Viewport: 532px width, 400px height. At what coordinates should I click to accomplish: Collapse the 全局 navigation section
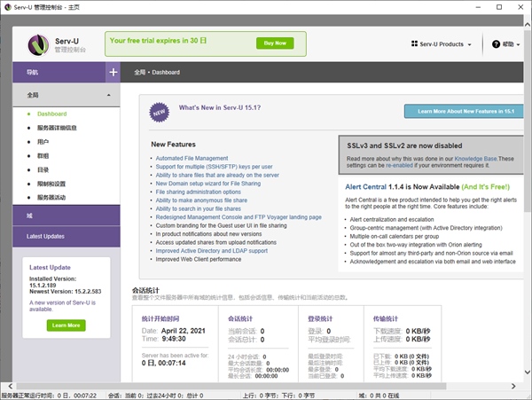pyautogui.click(x=107, y=94)
